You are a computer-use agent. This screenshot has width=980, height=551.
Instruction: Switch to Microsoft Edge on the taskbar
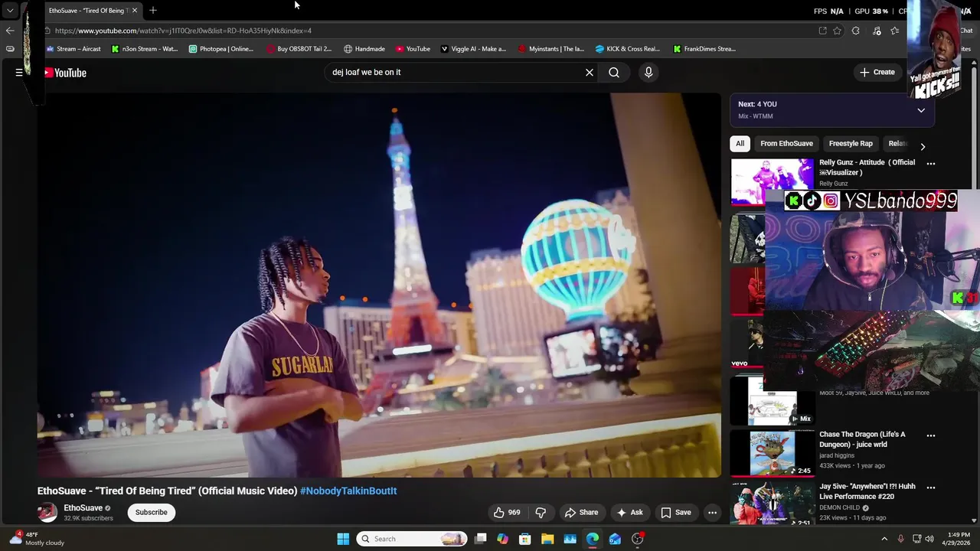pos(593,539)
